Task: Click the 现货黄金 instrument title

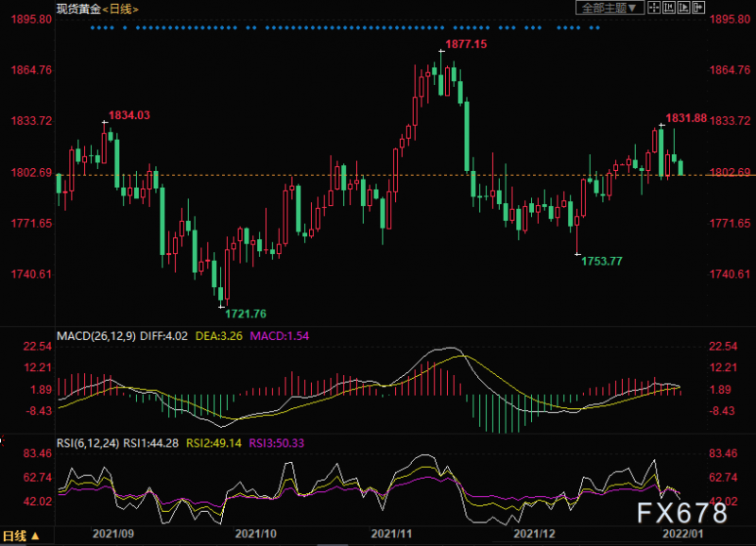Action: [79, 9]
